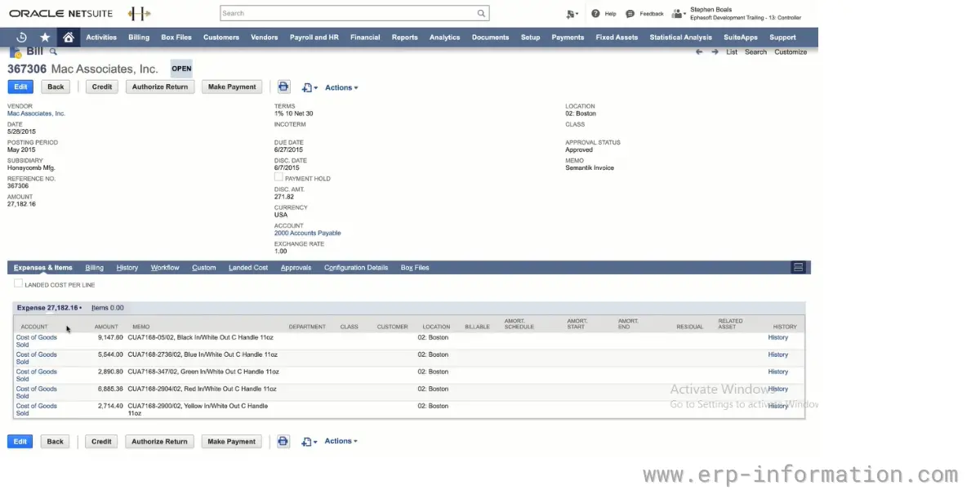This screenshot has width=980, height=490.
Task: Open the Recent Records clock icon
Action: tap(21, 38)
